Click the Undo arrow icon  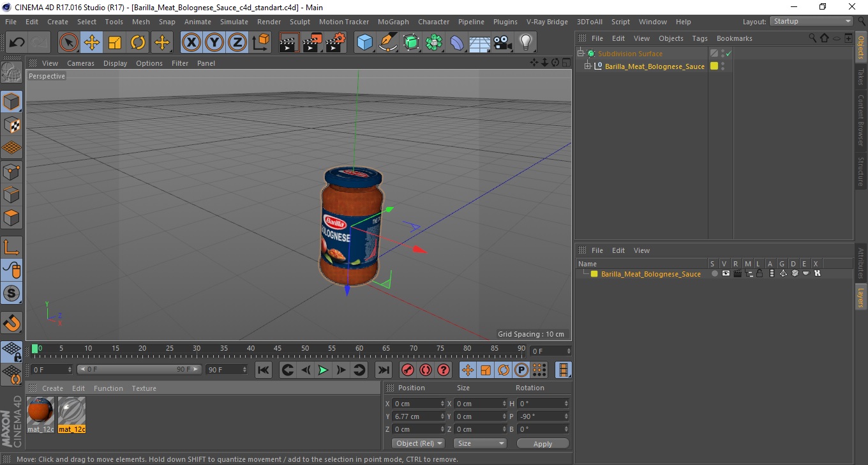point(17,43)
